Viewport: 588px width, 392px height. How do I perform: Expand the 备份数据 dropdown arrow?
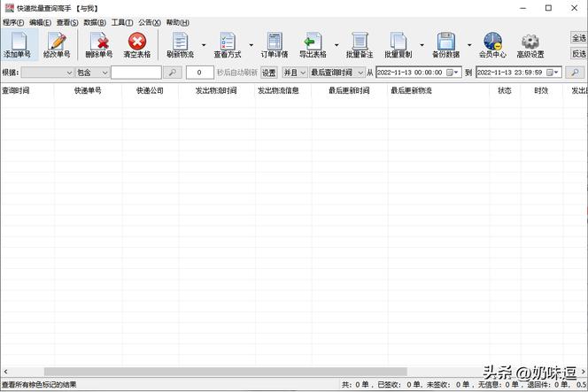[x=469, y=45]
